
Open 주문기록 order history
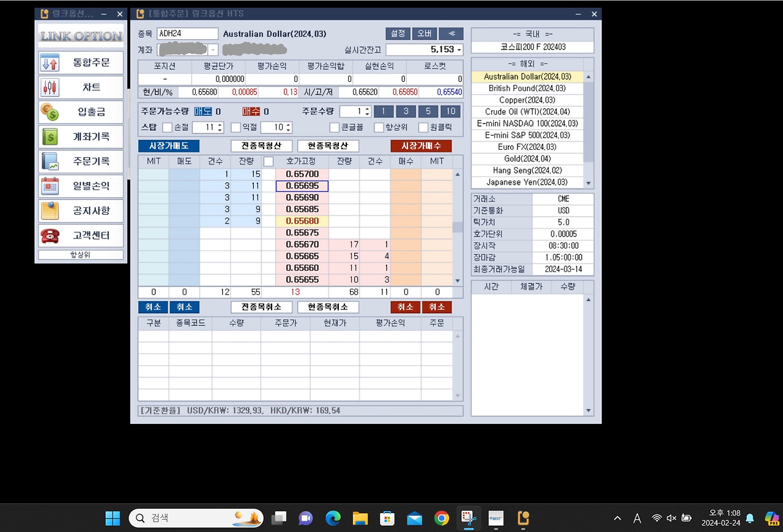[x=81, y=161]
